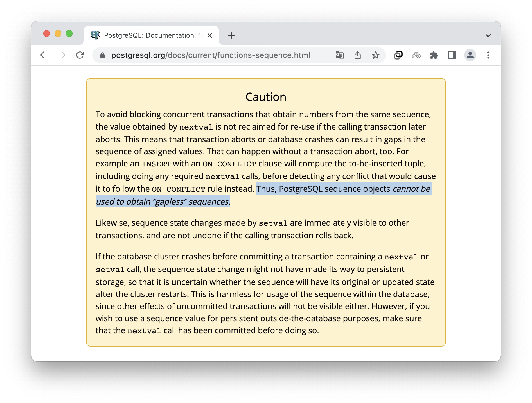Close the window with red button
This screenshot has height=403, width=532.
[47, 34]
